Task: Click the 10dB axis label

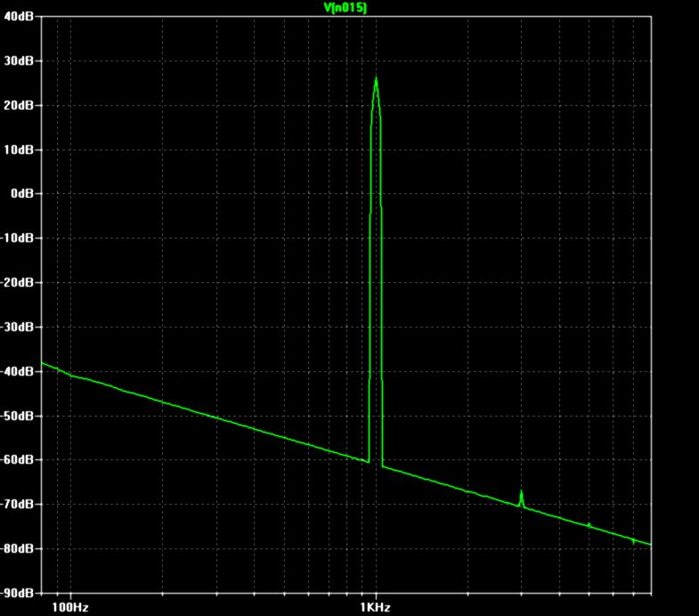Action: (x=19, y=150)
